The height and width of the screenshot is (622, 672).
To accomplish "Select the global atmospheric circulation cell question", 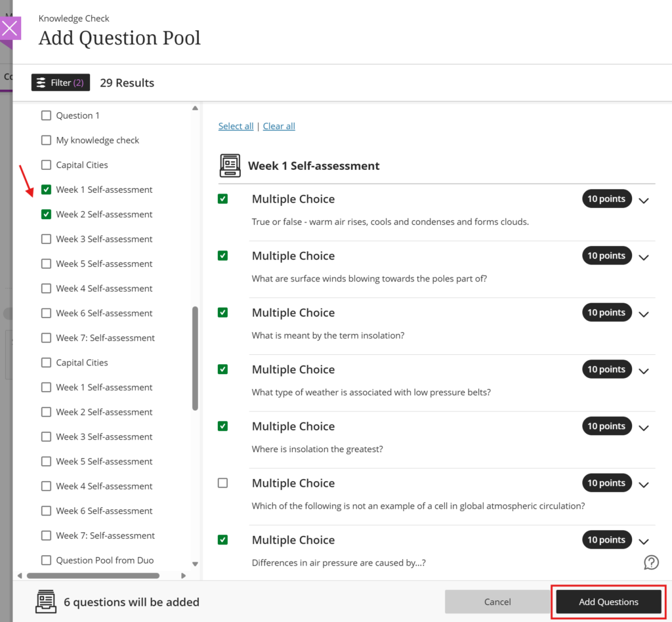I will click(222, 482).
